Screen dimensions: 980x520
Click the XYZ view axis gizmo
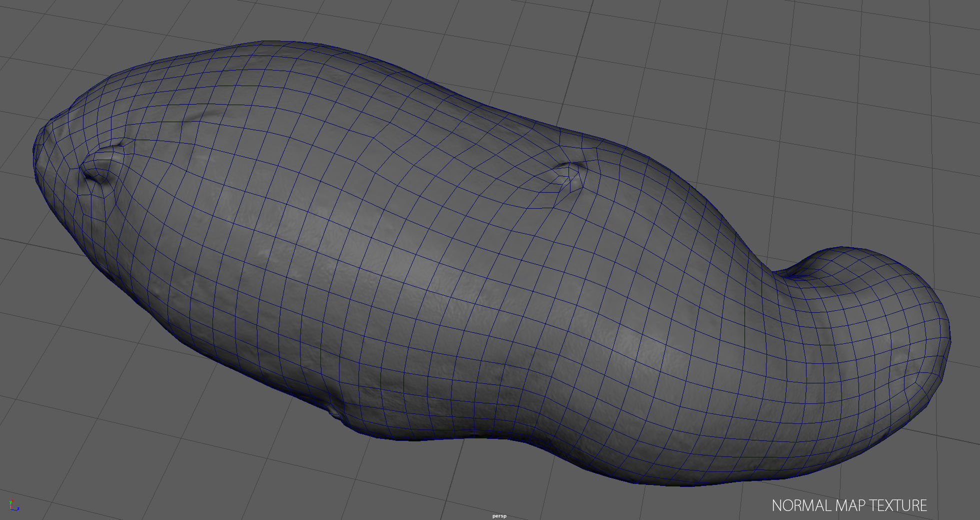[x=13, y=505]
